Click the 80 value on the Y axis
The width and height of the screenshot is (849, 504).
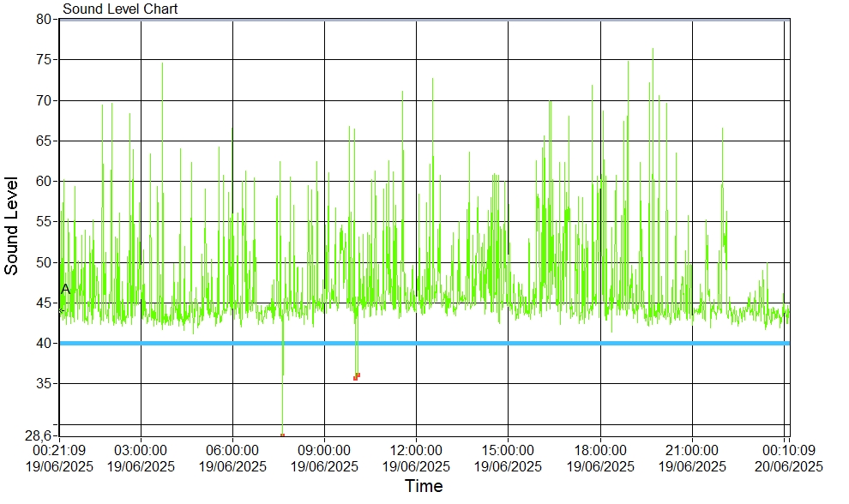coord(43,19)
